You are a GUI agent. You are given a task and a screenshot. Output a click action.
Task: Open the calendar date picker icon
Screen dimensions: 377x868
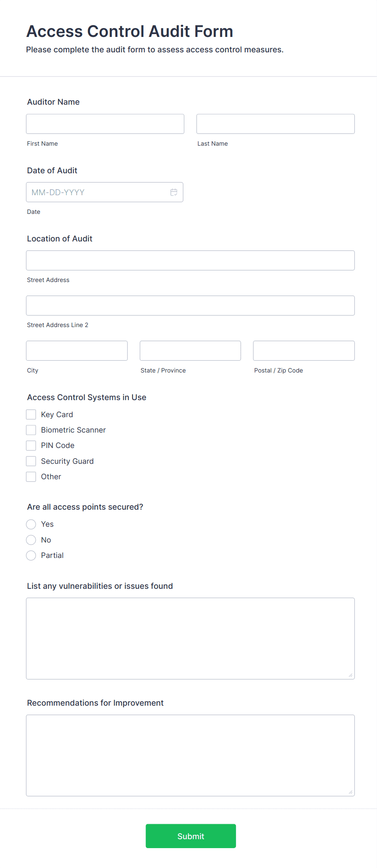(x=174, y=192)
